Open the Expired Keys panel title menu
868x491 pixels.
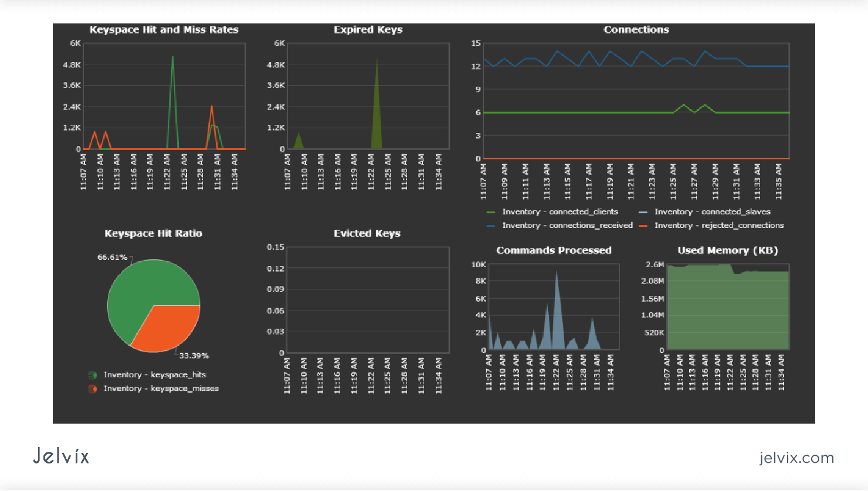click(368, 30)
